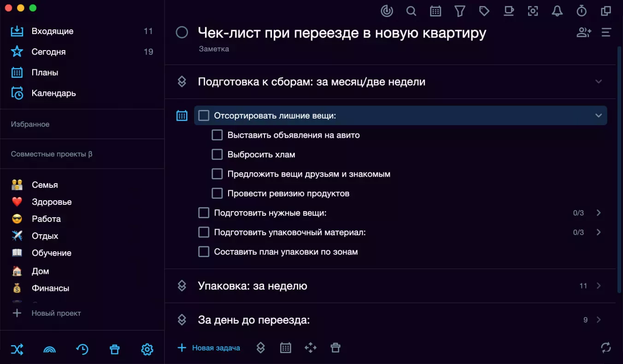The width and height of the screenshot is (623, 364).
Task: Check Выбросить хлам checkbox
Action: [x=217, y=154]
